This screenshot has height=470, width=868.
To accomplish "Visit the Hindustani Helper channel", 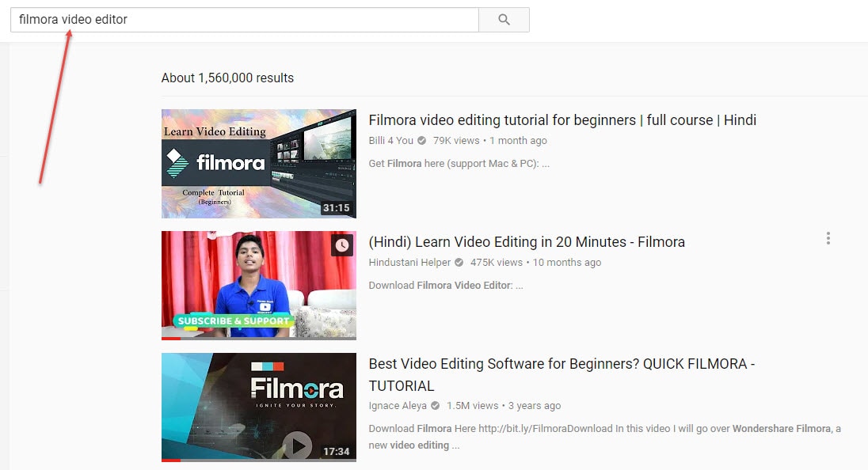I will click(x=409, y=262).
